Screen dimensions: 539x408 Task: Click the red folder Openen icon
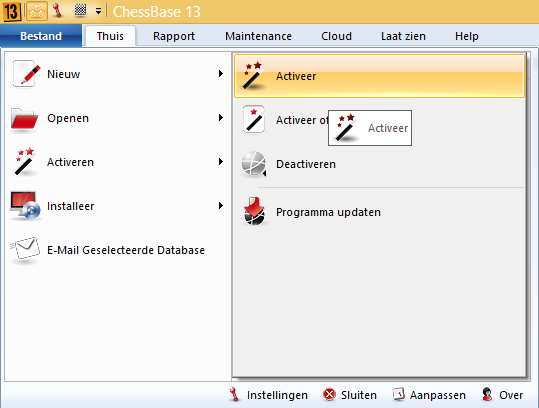pos(24,119)
